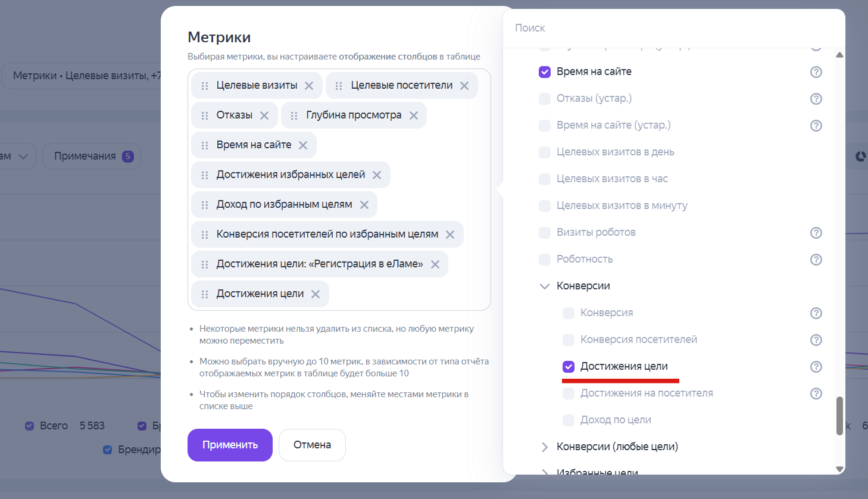
Task: Click help icon next to Доход по цели
Action: click(x=816, y=420)
